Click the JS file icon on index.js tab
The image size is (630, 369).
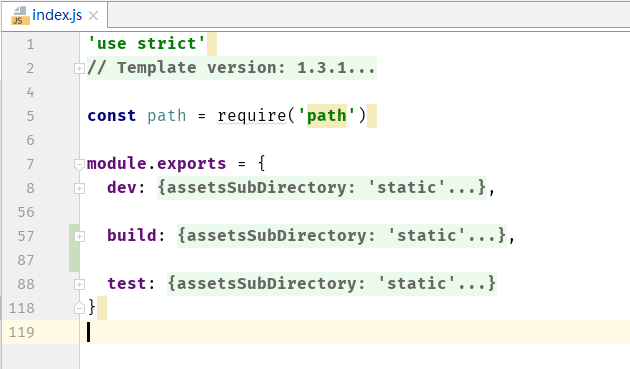coord(20,16)
